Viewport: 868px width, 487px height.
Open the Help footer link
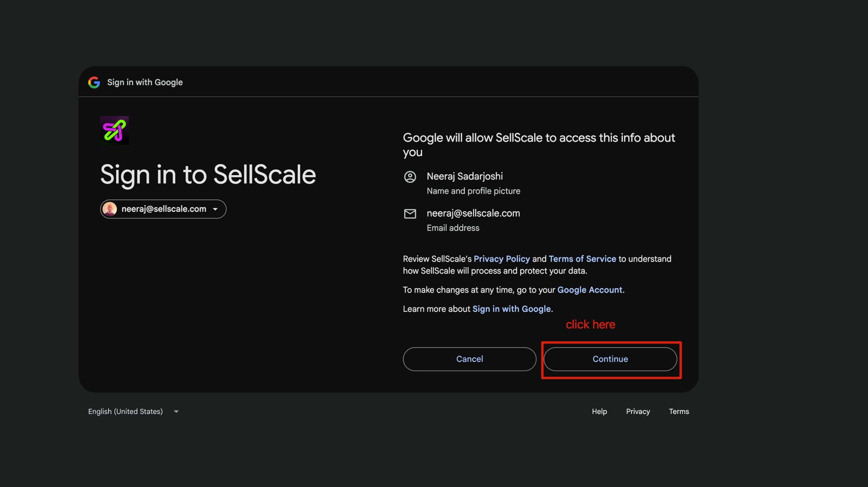[x=599, y=411]
